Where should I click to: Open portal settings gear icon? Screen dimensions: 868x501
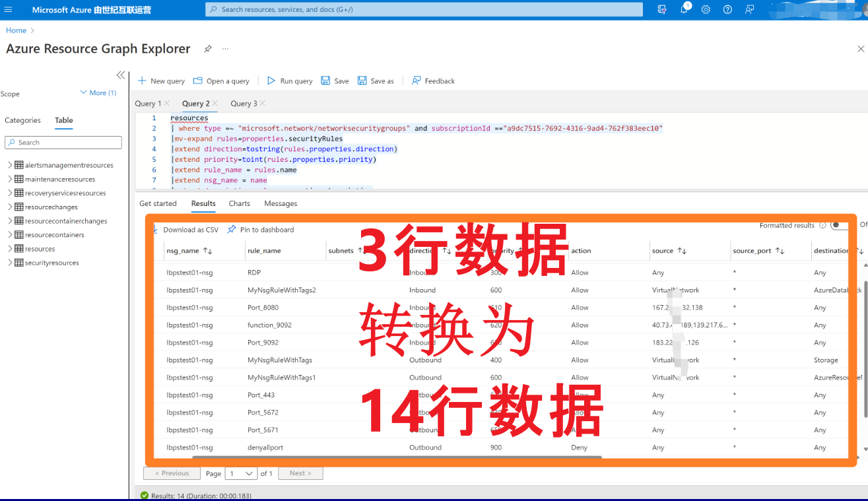(x=706, y=9)
